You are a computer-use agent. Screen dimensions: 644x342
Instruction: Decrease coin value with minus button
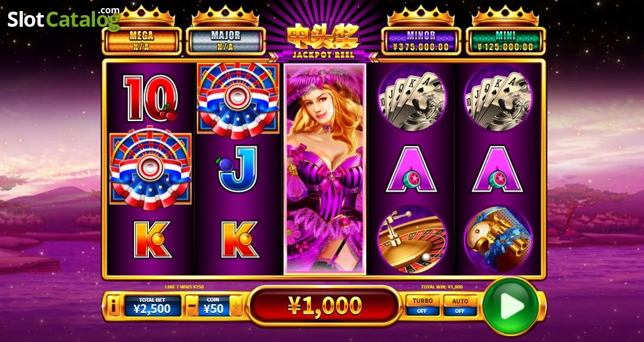click(192, 306)
